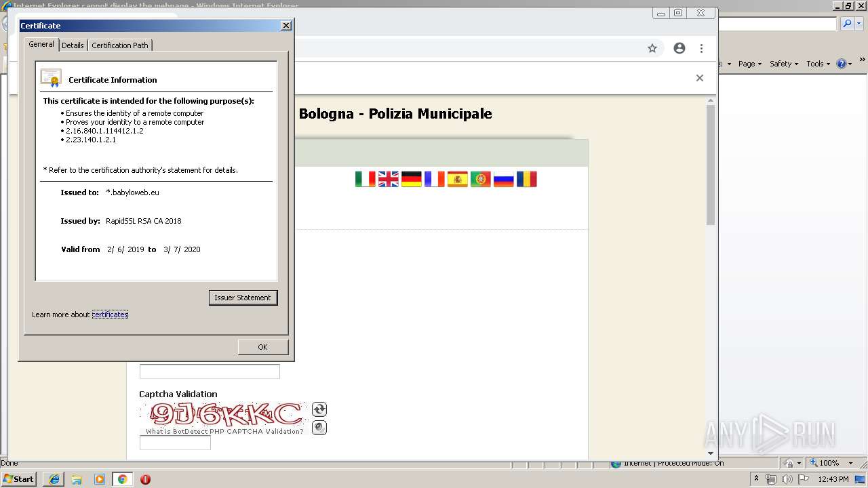Click the IE Help question mark icon

(842, 64)
